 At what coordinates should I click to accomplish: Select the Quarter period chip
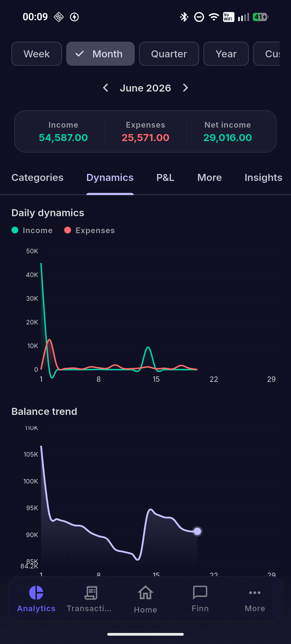(169, 54)
